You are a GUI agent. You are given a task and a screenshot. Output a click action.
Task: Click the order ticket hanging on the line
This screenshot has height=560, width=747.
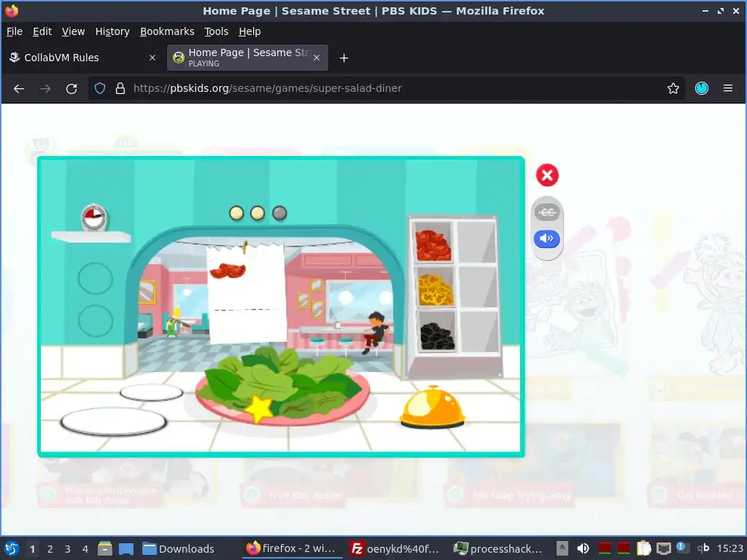[247, 293]
